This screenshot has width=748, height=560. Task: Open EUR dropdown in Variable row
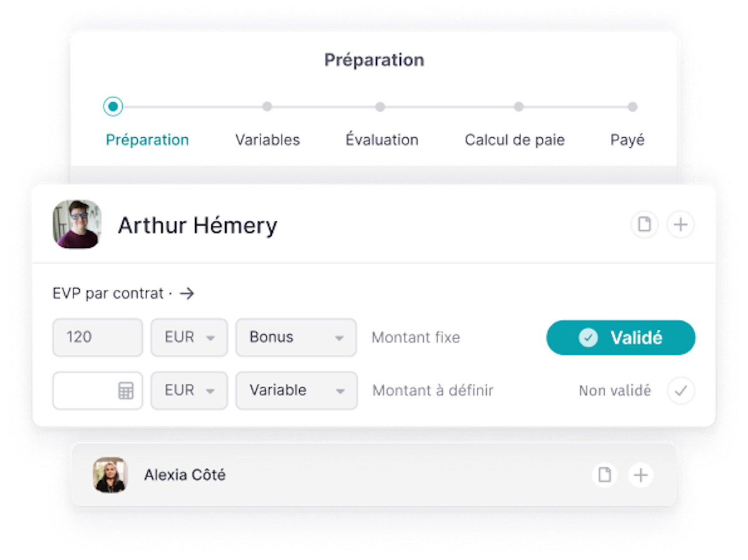[189, 391]
